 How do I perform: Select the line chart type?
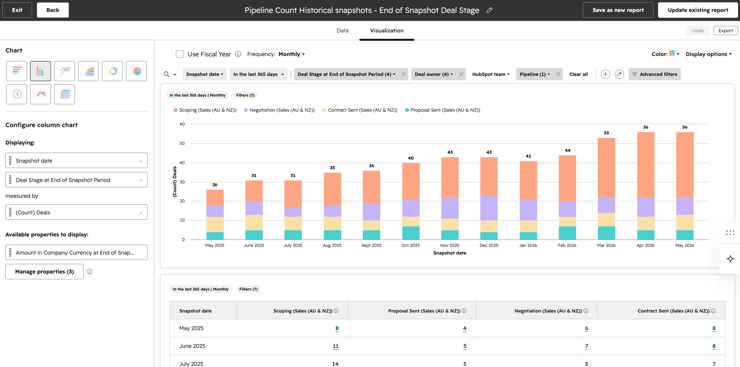(x=65, y=71)
